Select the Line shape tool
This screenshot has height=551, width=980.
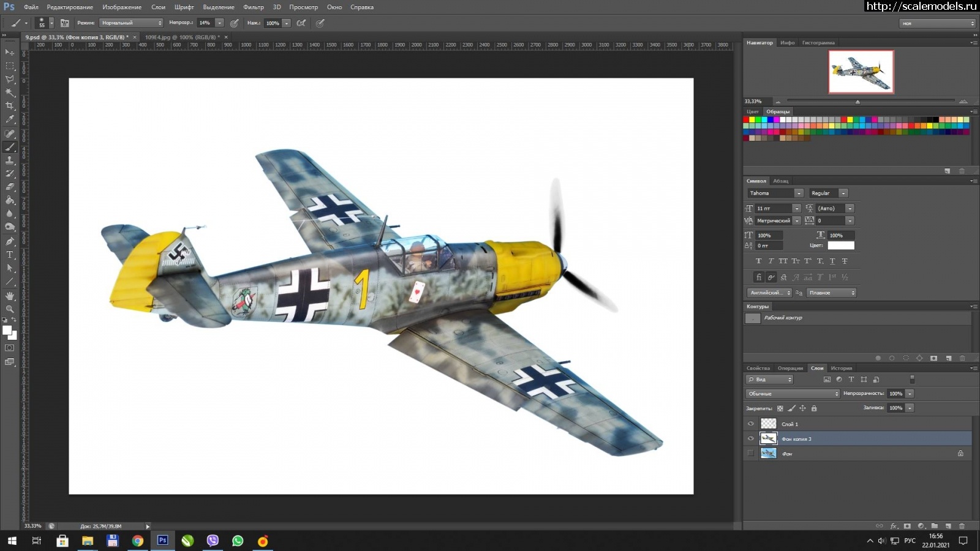coord(10,282)
